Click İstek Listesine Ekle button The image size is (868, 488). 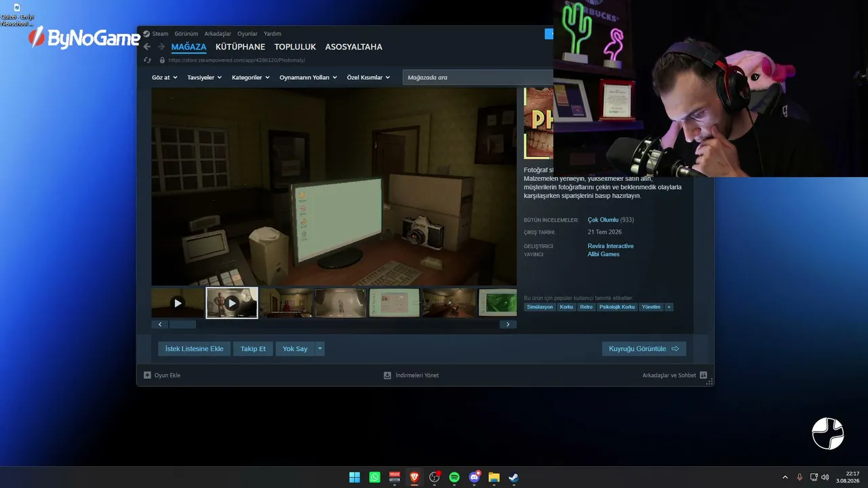click(195, 349)
